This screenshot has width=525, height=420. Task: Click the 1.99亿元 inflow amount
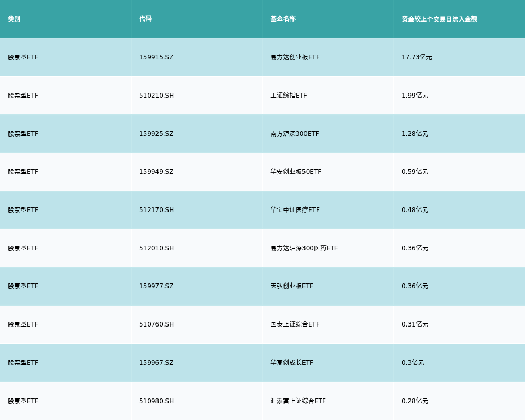coord(415,96)
